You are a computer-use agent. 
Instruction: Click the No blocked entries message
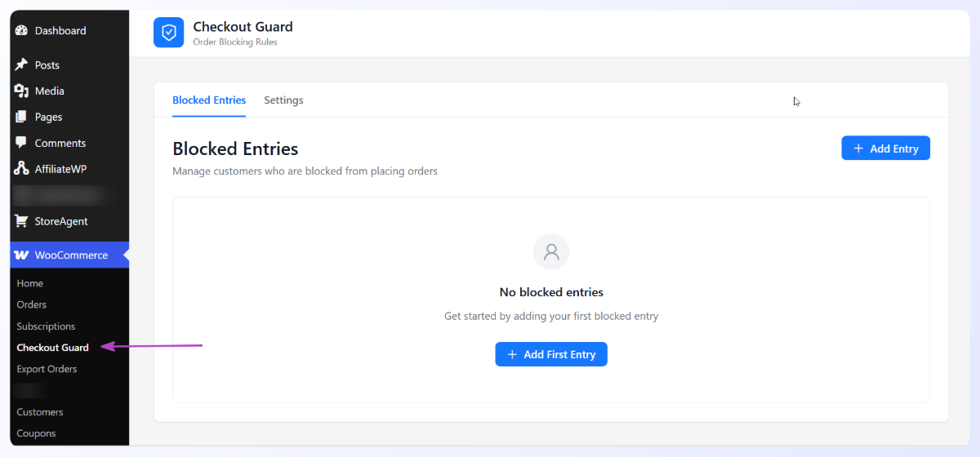(x=551, y=292)
